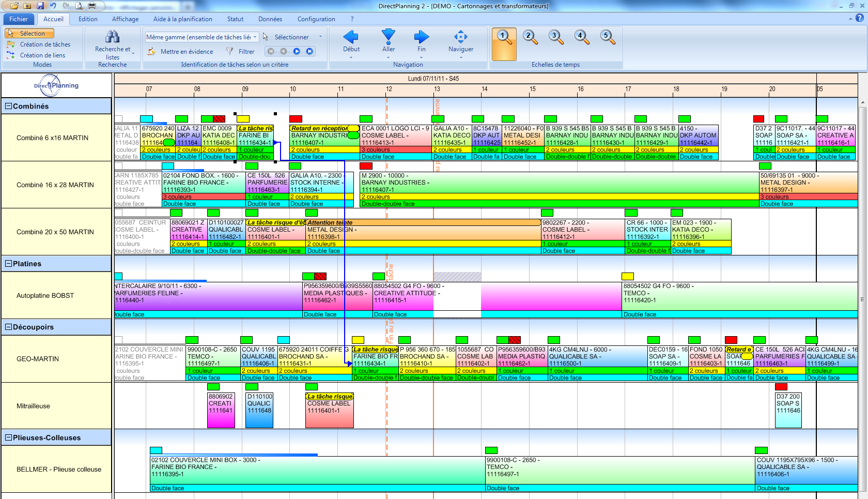Tick the small box above CARN 1185X785 task
Screen dimensions: 868x499
point(119,166)
